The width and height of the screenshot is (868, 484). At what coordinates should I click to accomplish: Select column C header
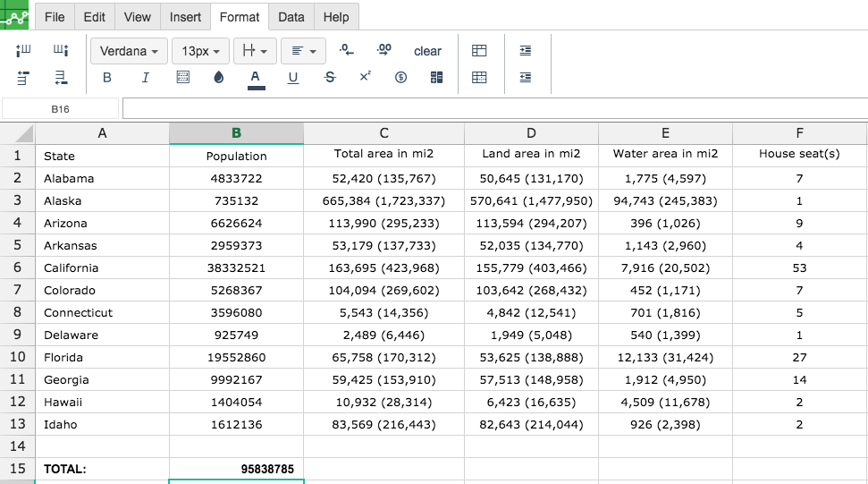coord(383,133)
